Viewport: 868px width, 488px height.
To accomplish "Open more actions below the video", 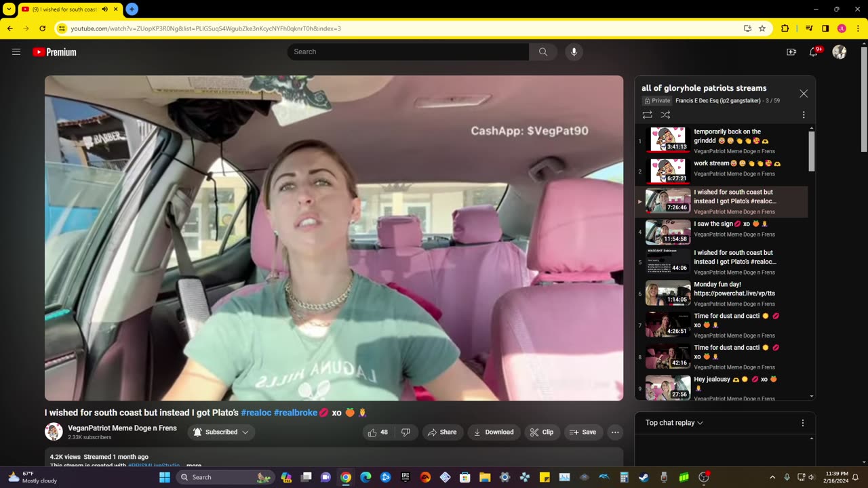I will click(615, 432).
